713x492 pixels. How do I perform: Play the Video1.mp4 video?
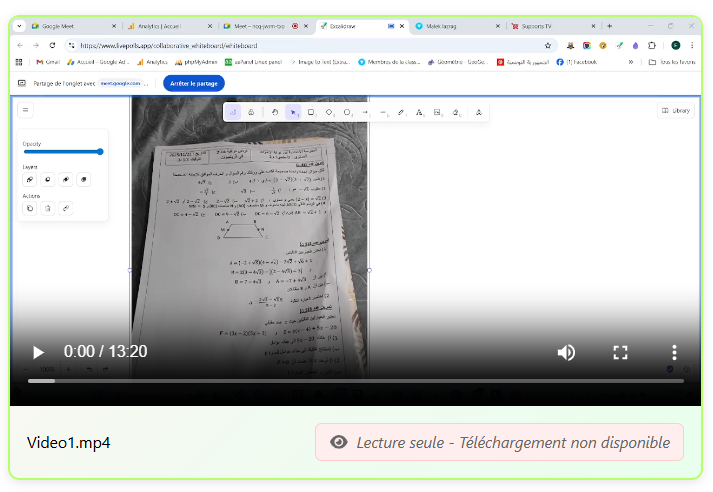pyautogui.click(x=38, y=352)
